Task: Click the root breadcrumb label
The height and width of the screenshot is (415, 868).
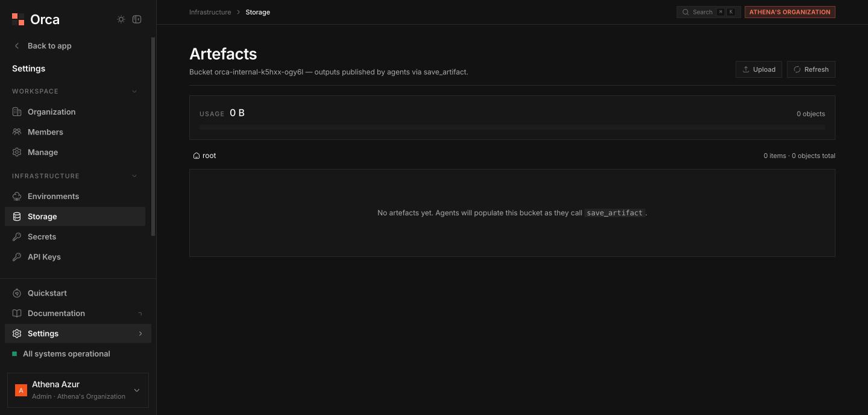Action: pos(209,156)
